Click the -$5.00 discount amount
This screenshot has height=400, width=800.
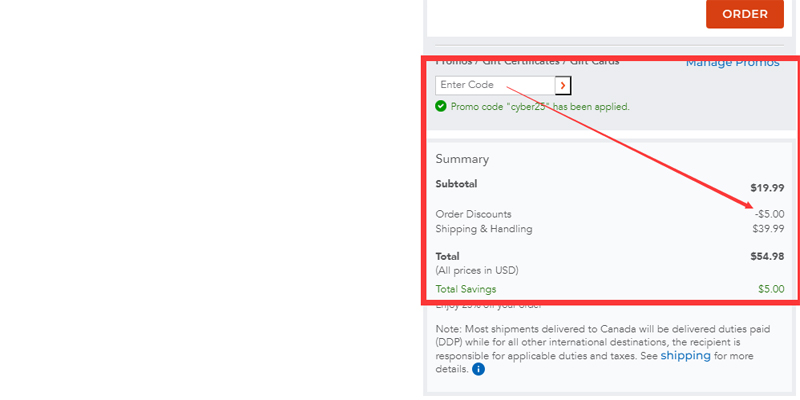coord(769,214)
